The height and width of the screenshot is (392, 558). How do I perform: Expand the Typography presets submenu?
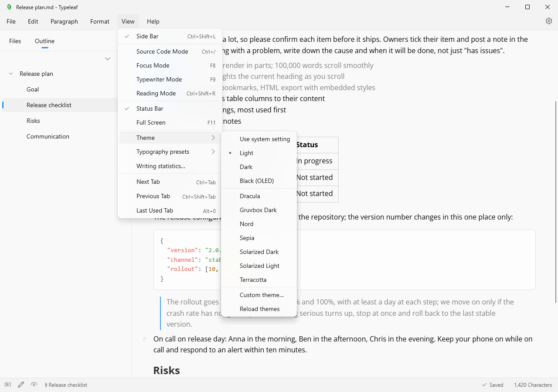click(x=170, y=152)
